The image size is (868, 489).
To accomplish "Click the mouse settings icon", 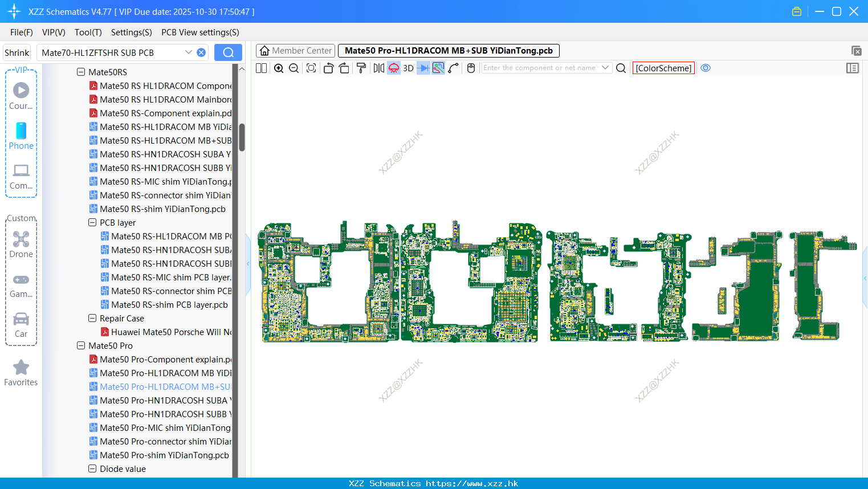I will 471,68.
